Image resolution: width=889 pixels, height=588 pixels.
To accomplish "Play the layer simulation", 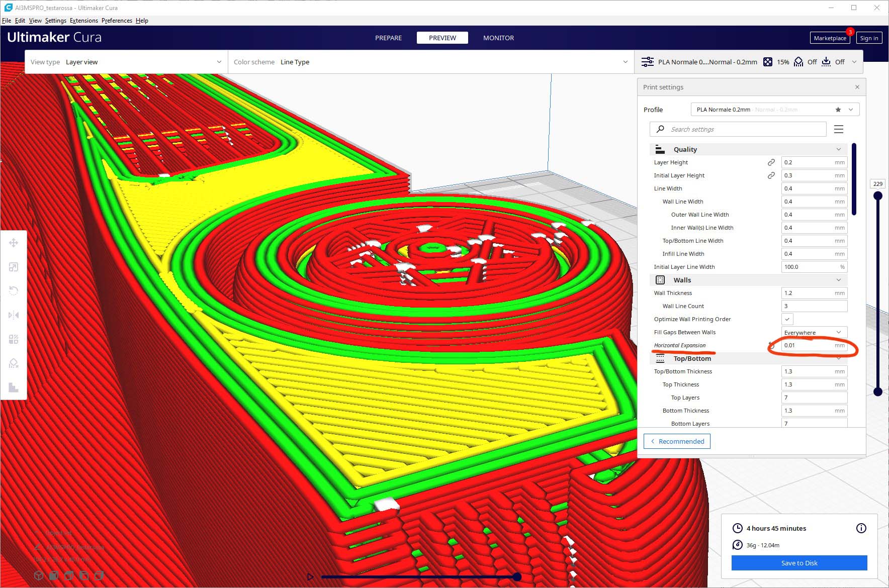I will tap(310, 577).
